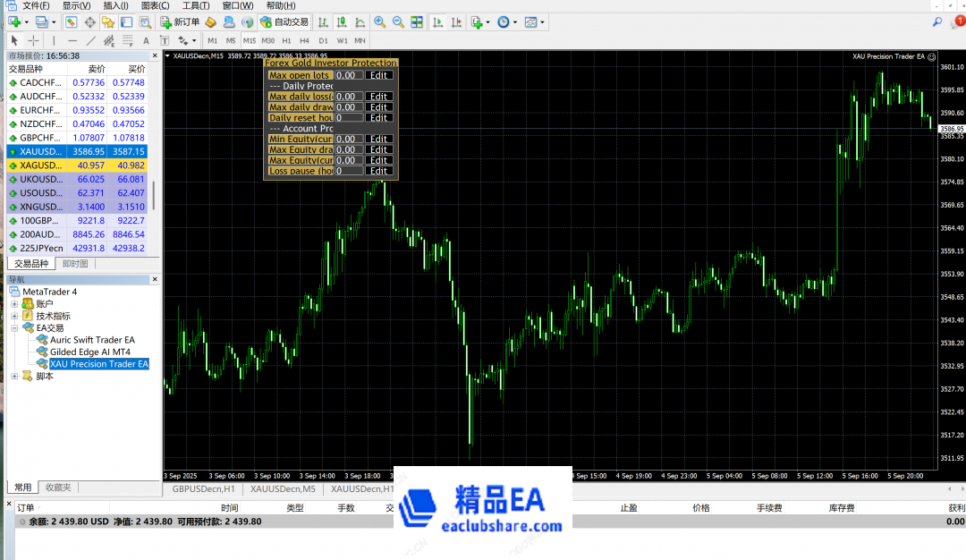Select Auric Swift Trader EA in navigator

click(x=92, y=339)
